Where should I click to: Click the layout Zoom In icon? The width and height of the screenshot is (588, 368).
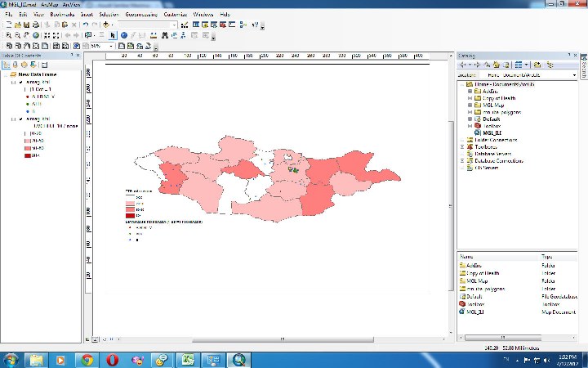9,46
